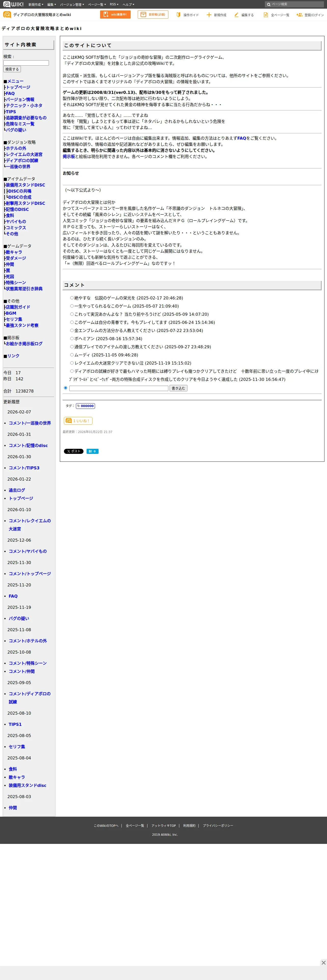Viewport: 327px width, 980px height.
Task: Click the orange @ site icon
Action: (7, 15)
